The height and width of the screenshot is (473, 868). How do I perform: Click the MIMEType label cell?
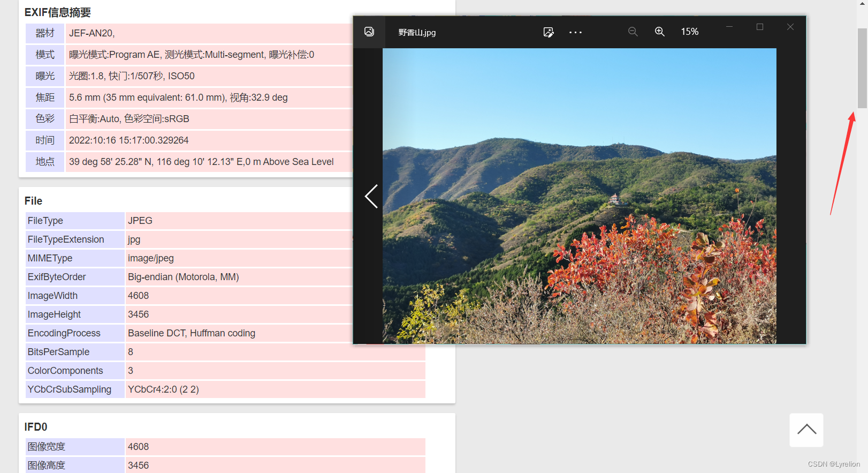[75, 258]
